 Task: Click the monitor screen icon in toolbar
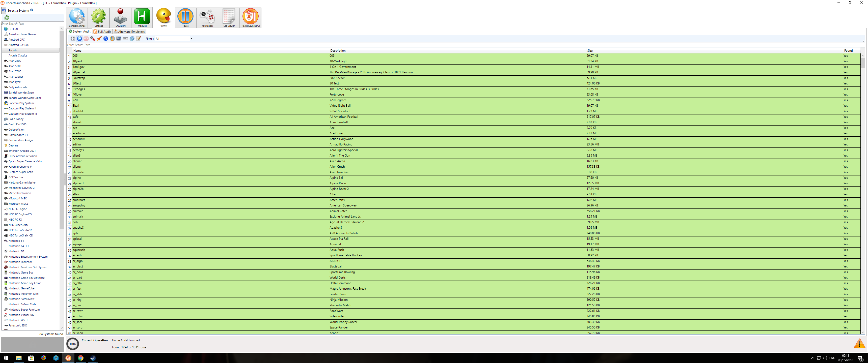119,39
